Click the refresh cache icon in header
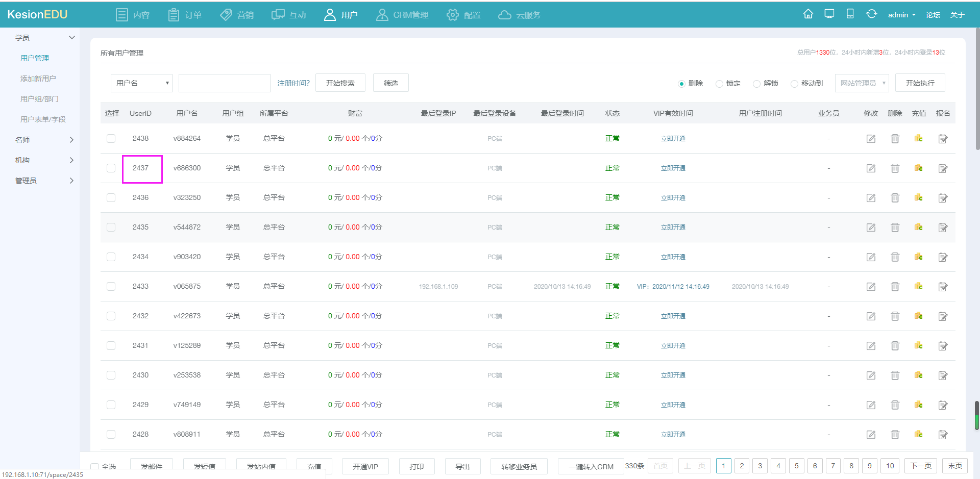This screenshot has width=980, height=479. [x=871, y=14]
